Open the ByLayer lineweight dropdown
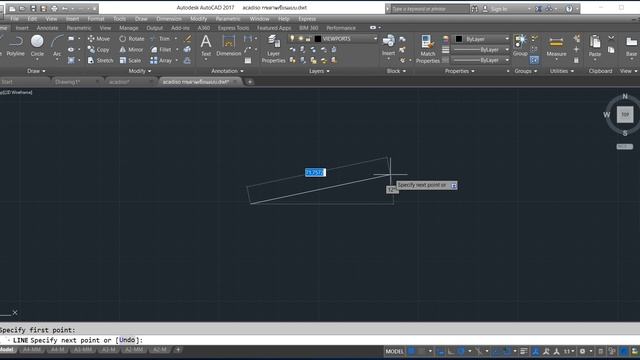 (507, 49)
